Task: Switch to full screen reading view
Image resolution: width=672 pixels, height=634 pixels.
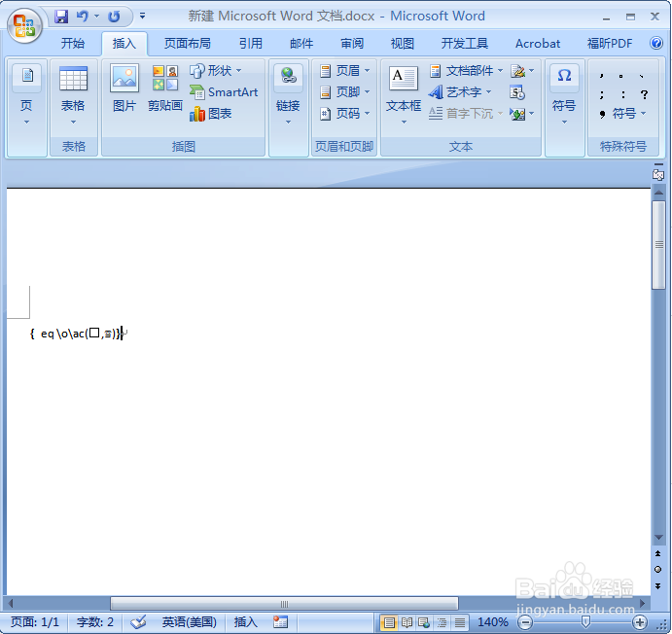Action: point(407,622)
